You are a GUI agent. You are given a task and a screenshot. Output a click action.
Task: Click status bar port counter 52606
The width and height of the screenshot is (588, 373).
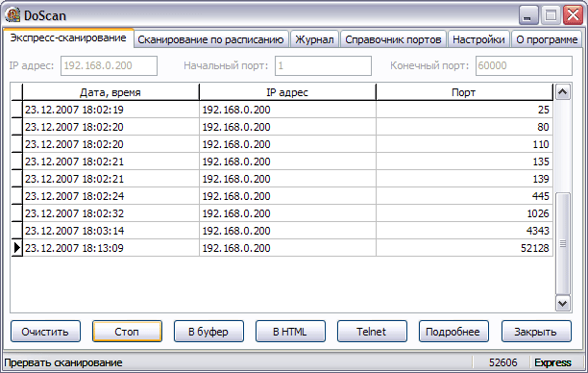click(x=502, y=362)
